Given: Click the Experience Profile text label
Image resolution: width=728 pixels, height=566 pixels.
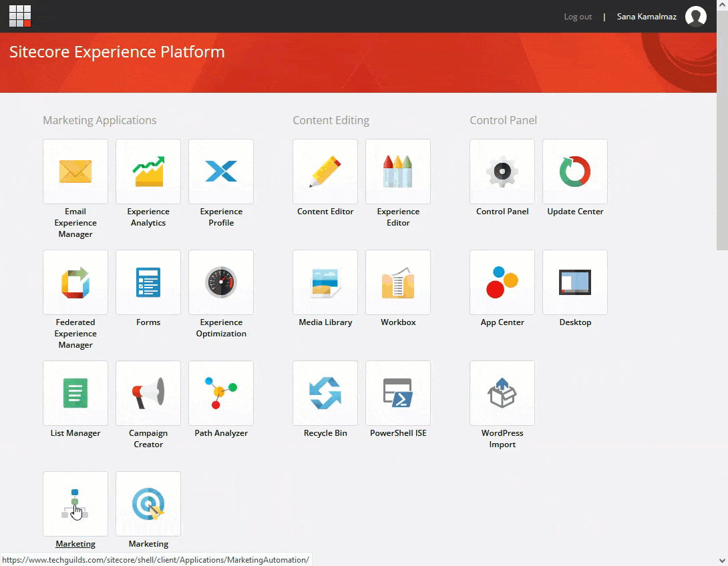Looking at the screenshot, I should coord(221,217).
